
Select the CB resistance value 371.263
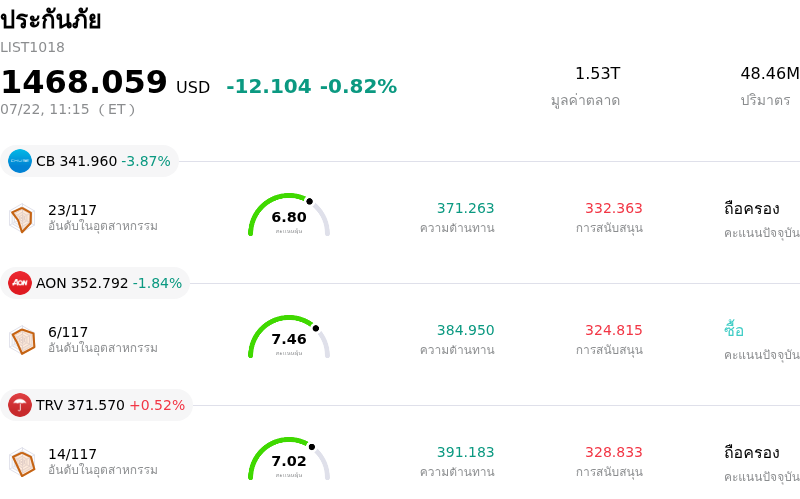tap(465, 208)
